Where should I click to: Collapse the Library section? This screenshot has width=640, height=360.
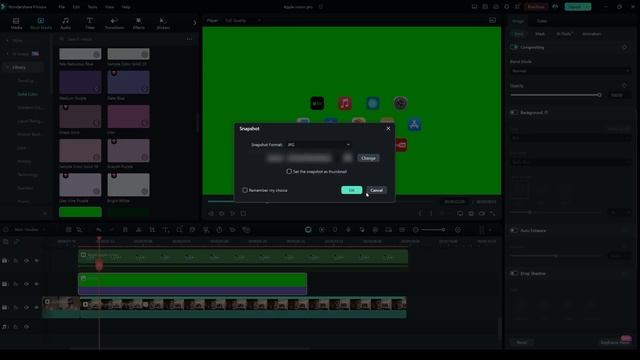tap(7, 67)
